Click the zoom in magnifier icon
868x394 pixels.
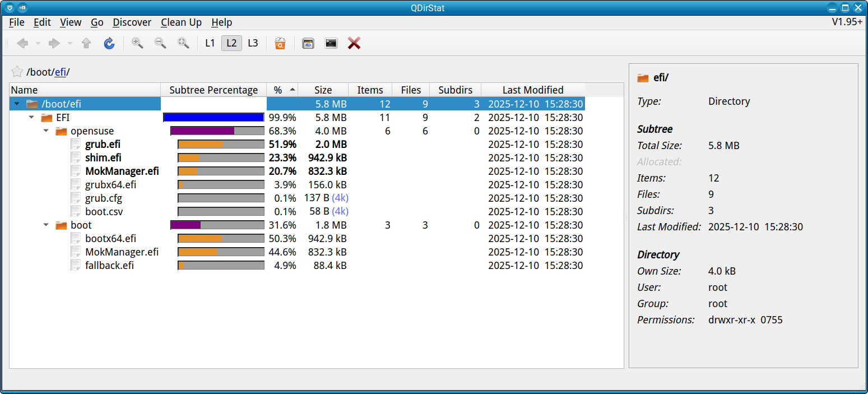[137, 43]
